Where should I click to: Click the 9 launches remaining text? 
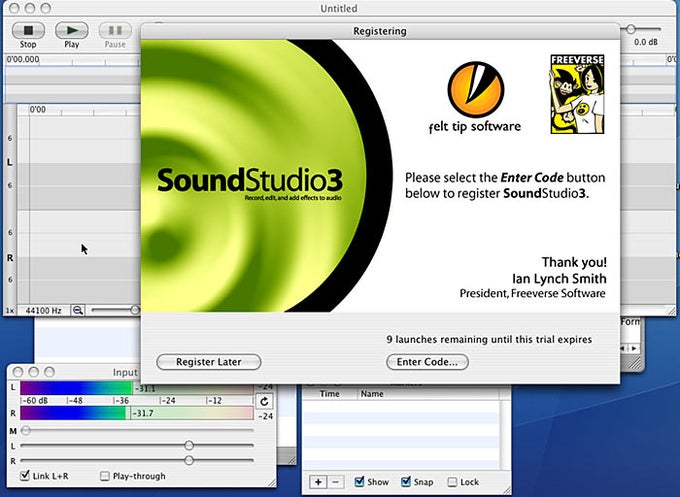click(489, 339)
